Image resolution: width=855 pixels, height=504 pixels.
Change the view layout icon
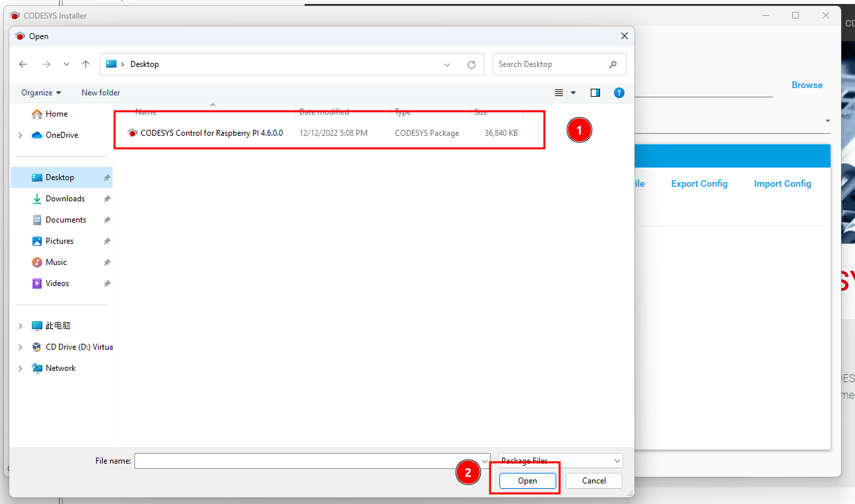click(559, 93)
